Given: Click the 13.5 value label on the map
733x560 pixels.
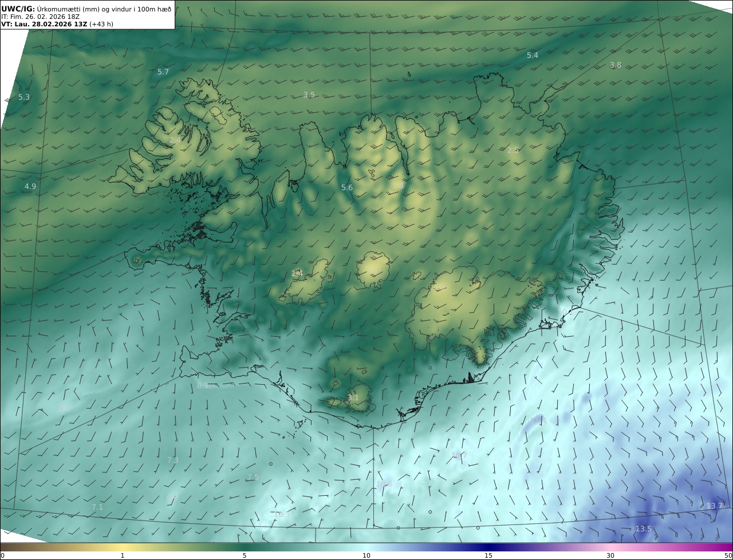Looking at the screenshot, I should pyautogui.click(x=643, y=529).
